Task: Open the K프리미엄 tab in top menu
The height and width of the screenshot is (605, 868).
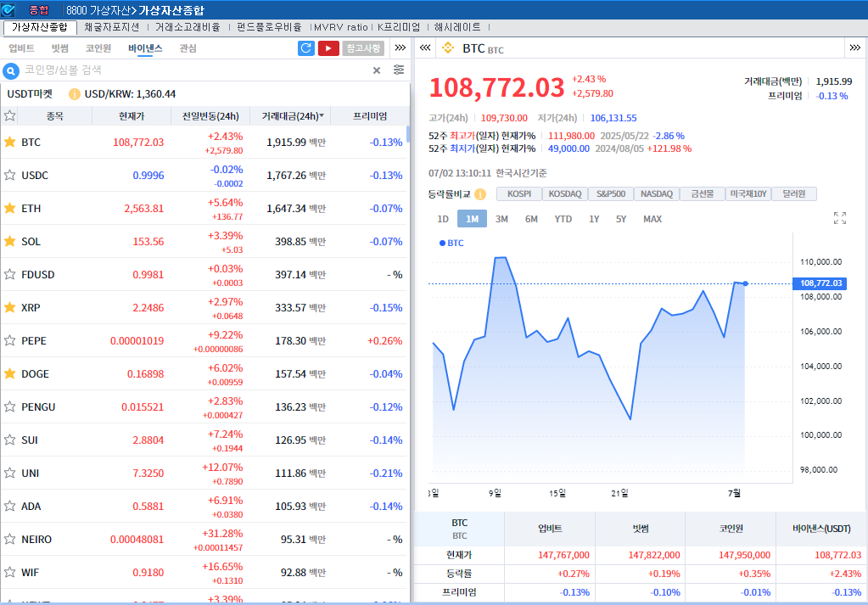Action: (399, 27)
